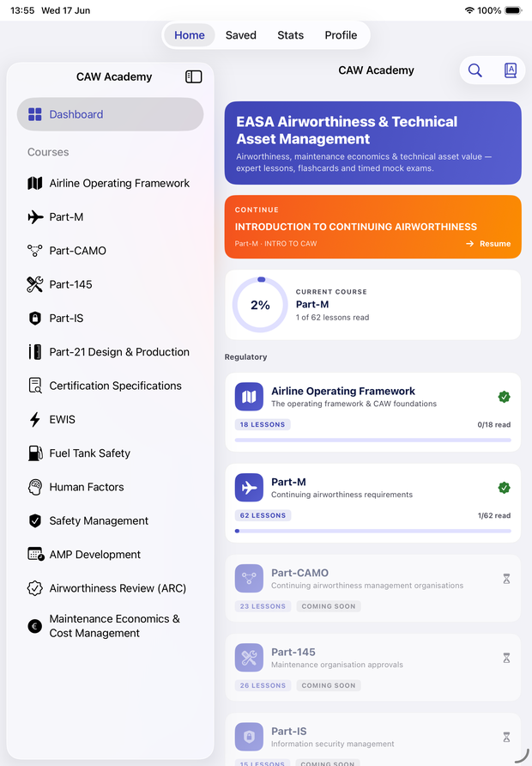Open Certification Specifications course

point(111,386)
